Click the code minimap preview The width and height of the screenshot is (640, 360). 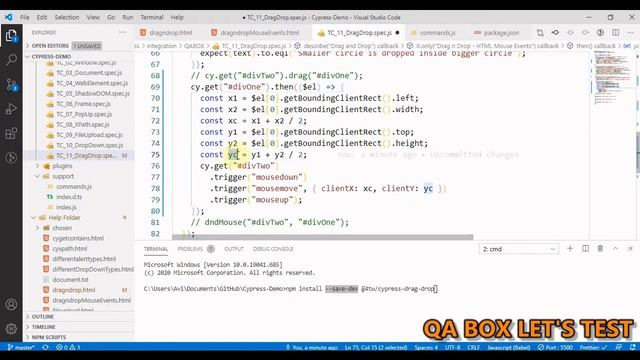[612, 78]
